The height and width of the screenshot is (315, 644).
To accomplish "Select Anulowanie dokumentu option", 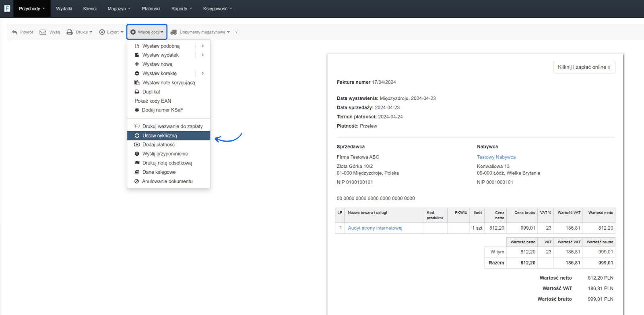I will [167, 181].
